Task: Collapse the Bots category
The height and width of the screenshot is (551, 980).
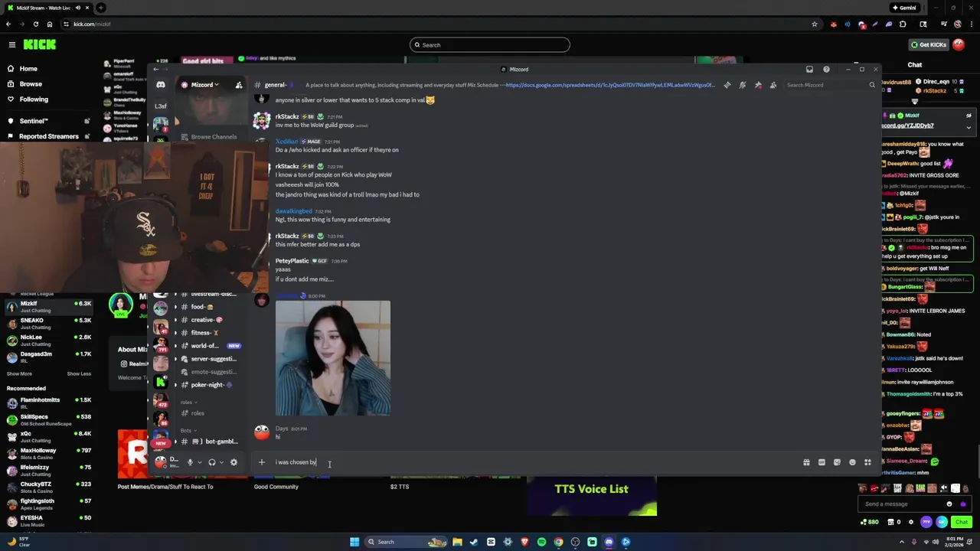Action: click(x=188, y=430)
